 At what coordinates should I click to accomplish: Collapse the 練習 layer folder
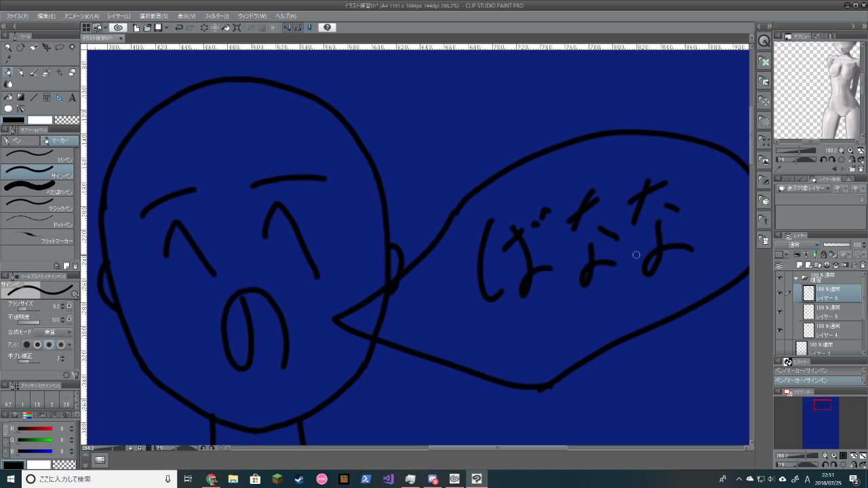point(796,278)
